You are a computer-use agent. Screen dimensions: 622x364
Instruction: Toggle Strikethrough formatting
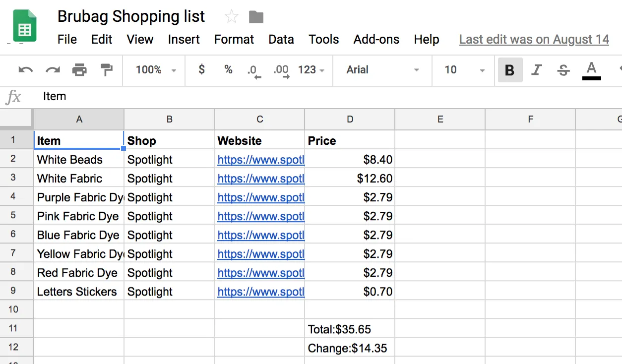[563, 70]
